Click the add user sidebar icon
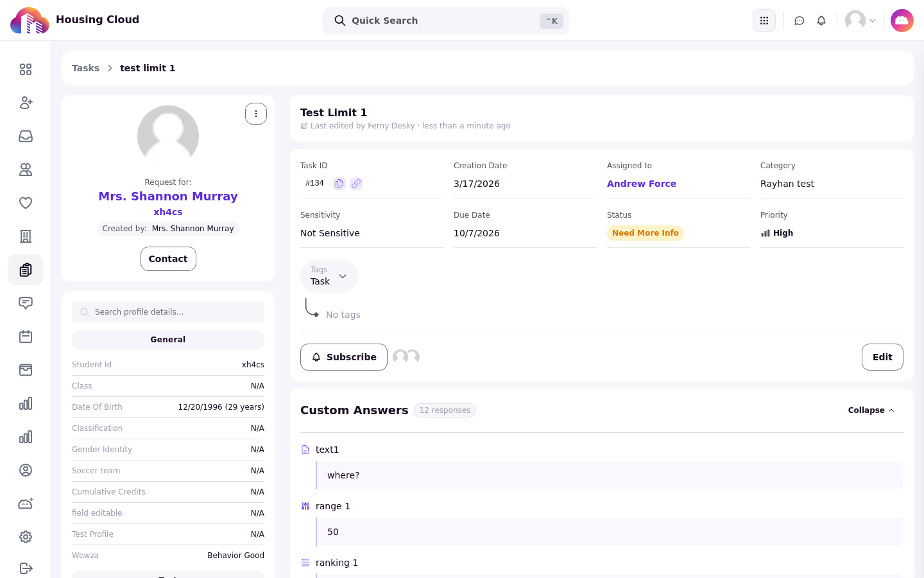Image resolution: width=924 pixels, height=578 pixels. point(26,103)
